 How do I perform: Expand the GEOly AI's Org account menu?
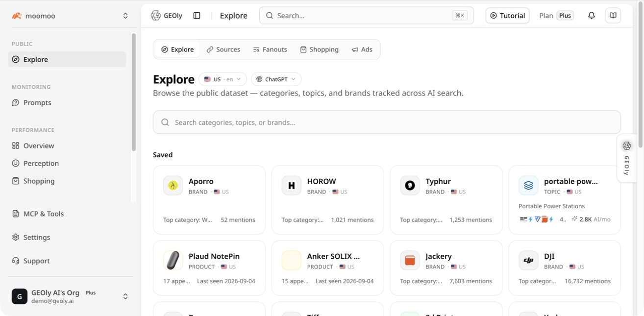coord(125,296)
